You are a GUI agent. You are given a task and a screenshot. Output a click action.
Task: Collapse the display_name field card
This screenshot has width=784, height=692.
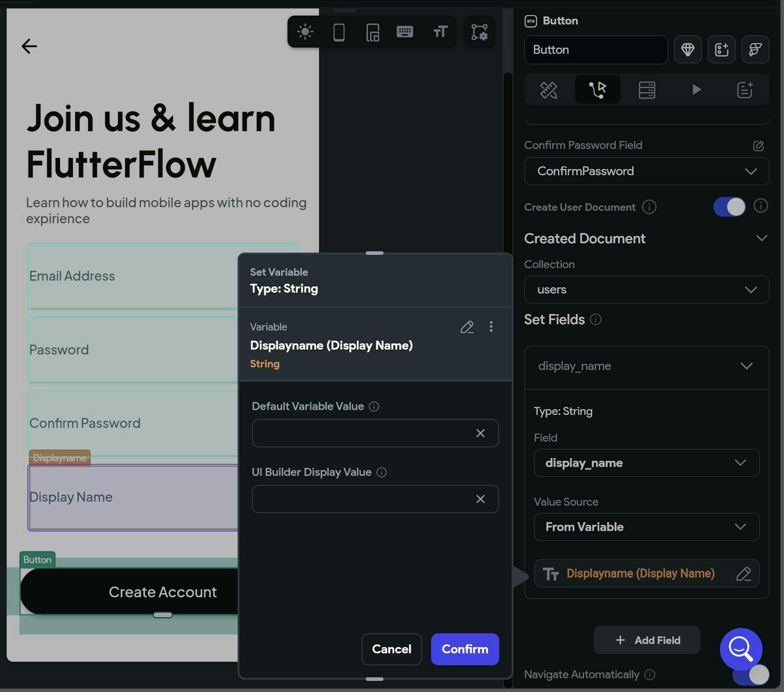[x=747, y=366]
